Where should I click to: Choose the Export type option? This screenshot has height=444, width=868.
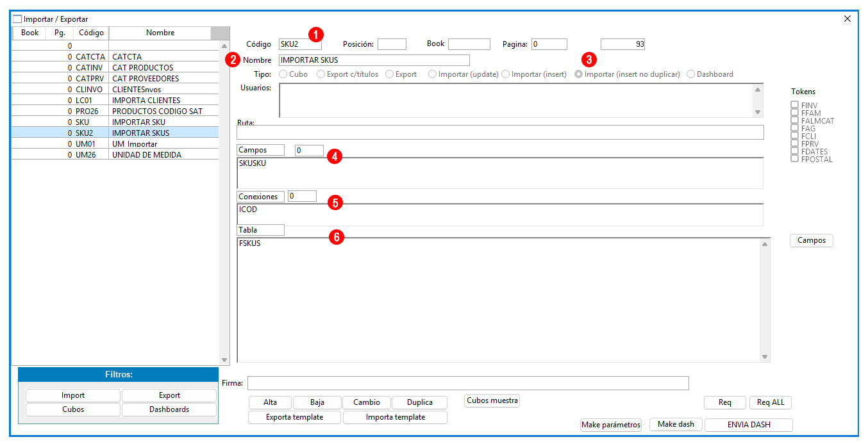(x=390, y=74)
